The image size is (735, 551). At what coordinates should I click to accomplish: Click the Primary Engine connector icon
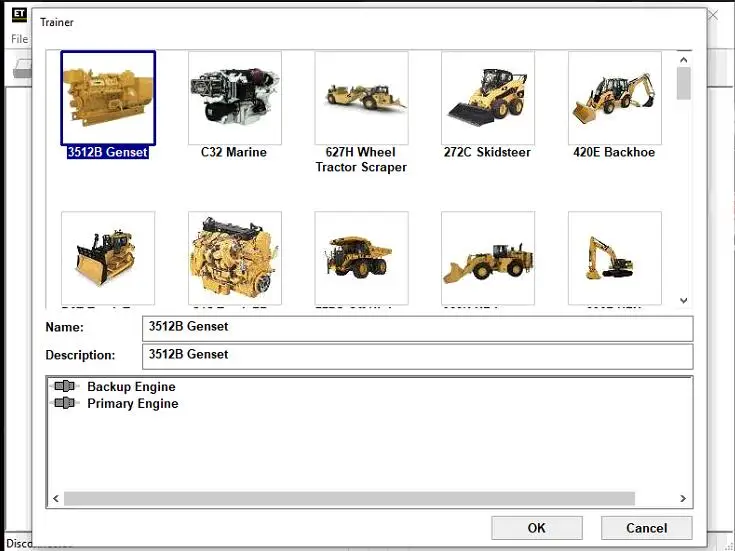[65, 404]
